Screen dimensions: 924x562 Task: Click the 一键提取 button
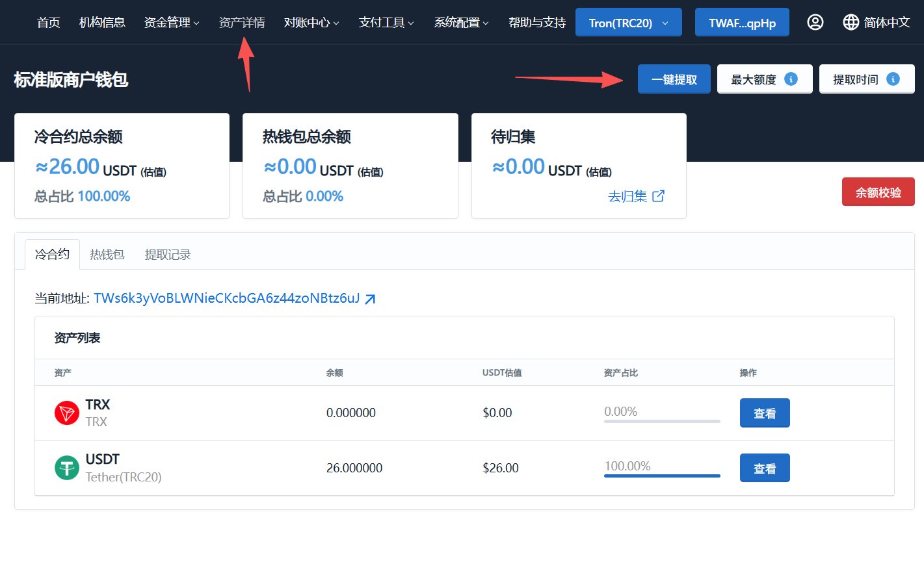coord(674,79)
